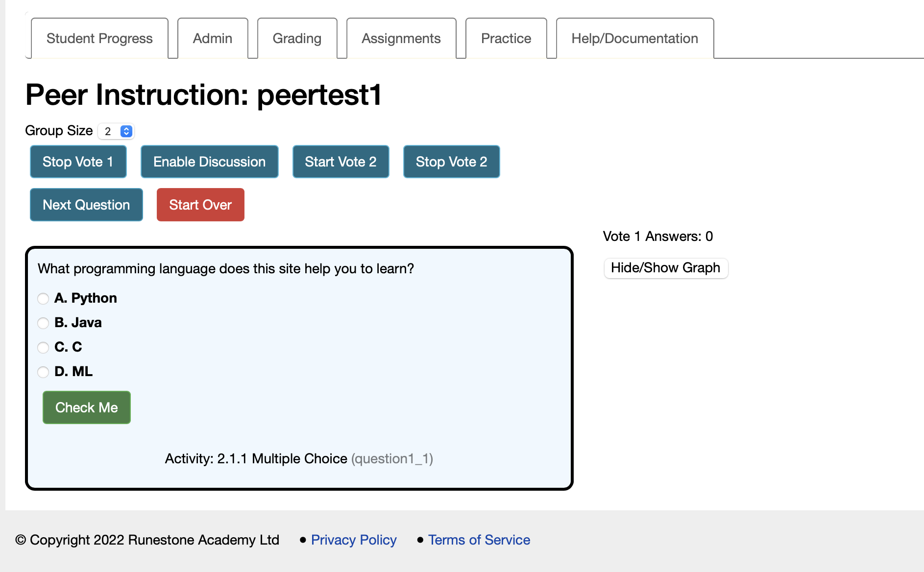The width and height of the screenshot is (924, 572).
Task: Advance with the Next Question button
Action: point(86,205)
